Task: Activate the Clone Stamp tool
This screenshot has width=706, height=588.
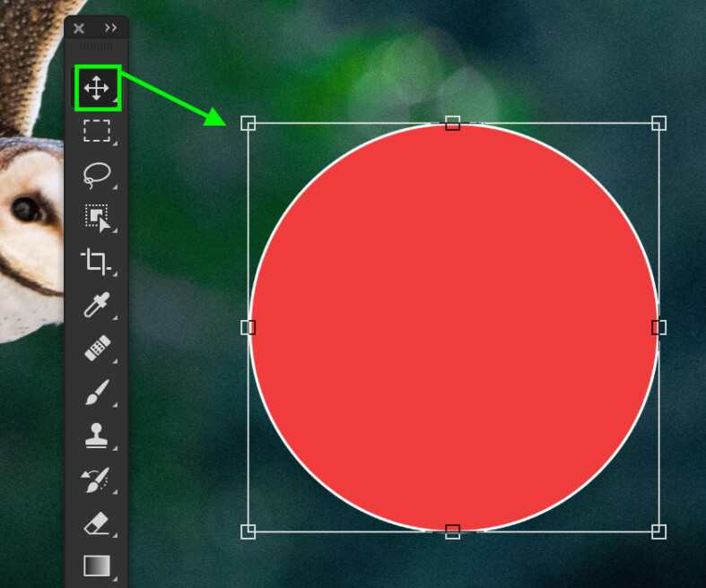Action: (96, 437)
